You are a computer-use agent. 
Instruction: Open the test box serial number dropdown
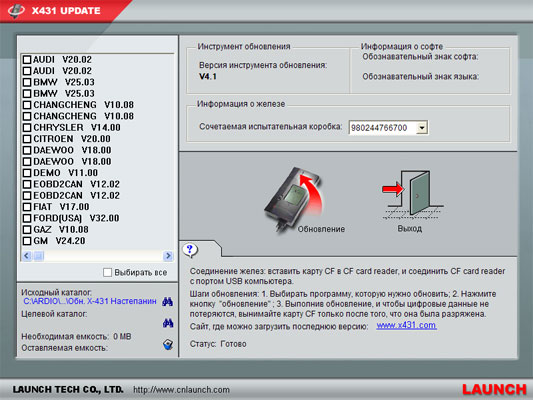tap(422, 128)
